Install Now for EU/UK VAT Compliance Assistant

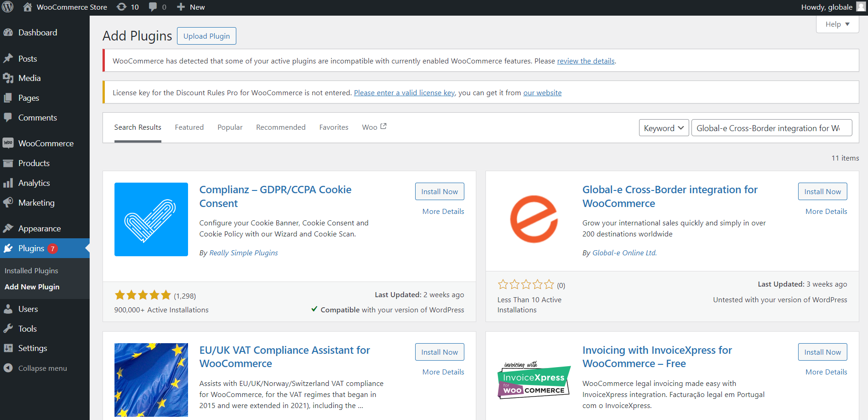(x=440, y=352)
